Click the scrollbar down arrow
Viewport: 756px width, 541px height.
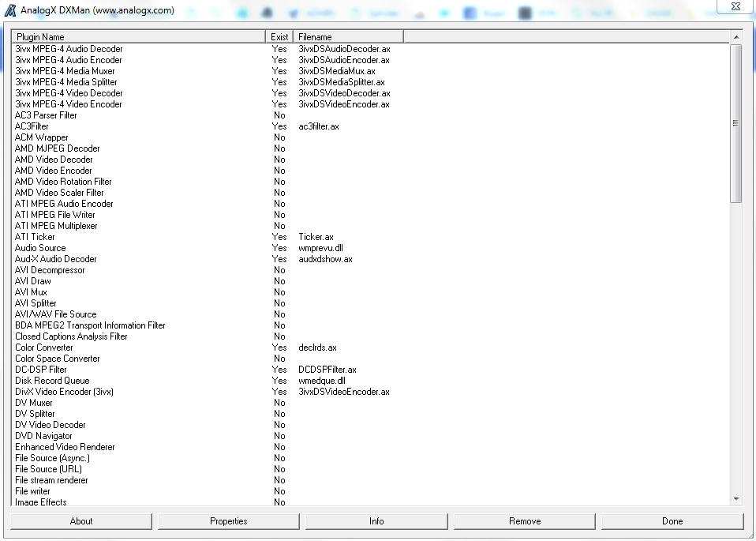(735, 499)
